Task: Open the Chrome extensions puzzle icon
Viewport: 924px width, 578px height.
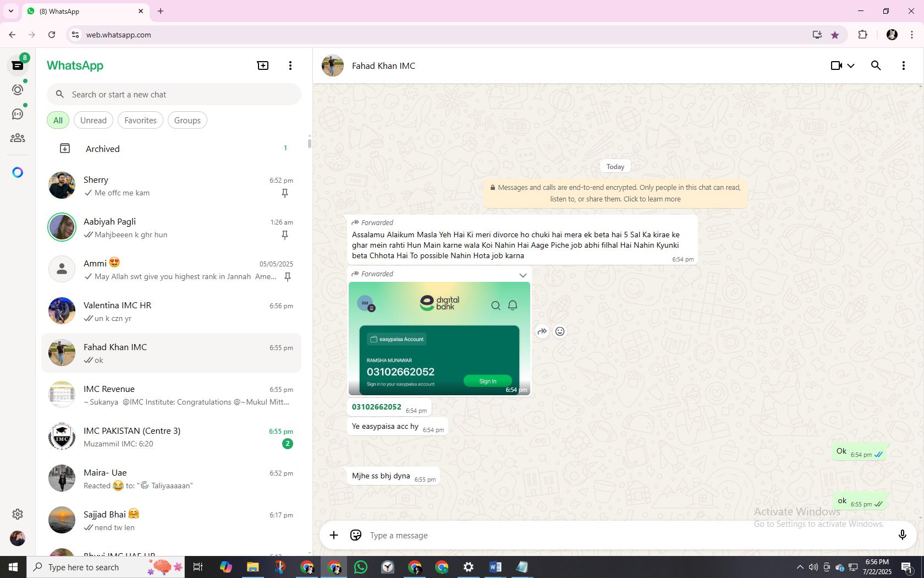Action: 863,35
